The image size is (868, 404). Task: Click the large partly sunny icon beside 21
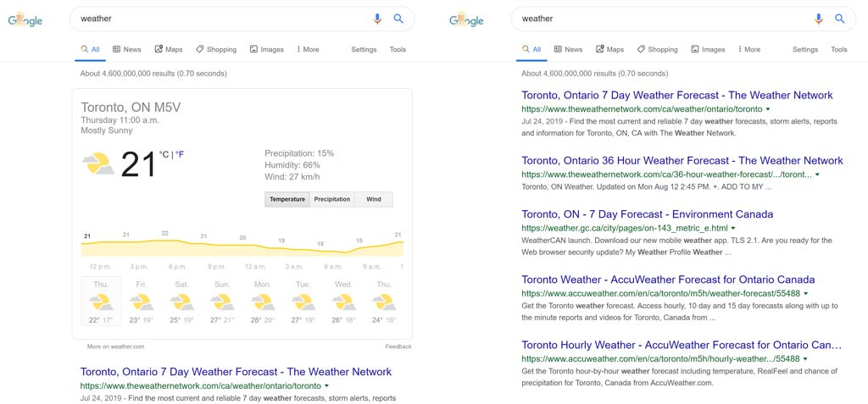pos(98,163)
